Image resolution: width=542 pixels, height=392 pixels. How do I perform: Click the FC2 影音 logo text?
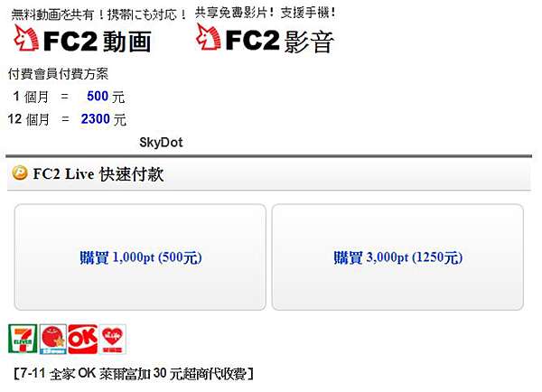pyautogui.click(x=279, y=40)
